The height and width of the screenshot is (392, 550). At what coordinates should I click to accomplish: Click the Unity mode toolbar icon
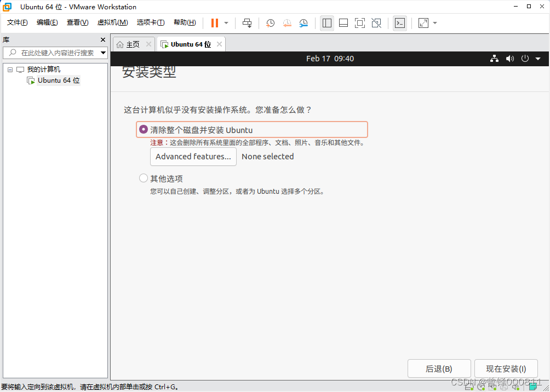(x=376, y=23)
